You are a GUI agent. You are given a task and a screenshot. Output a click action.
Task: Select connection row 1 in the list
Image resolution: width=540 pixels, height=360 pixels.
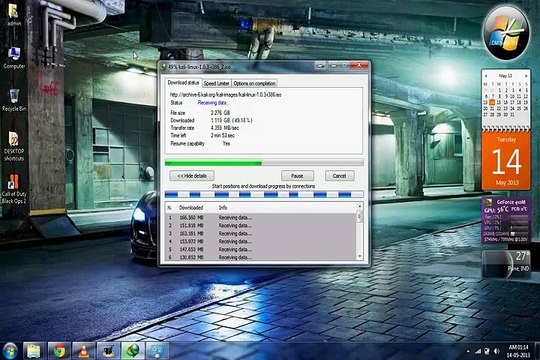tap(261, 218)
